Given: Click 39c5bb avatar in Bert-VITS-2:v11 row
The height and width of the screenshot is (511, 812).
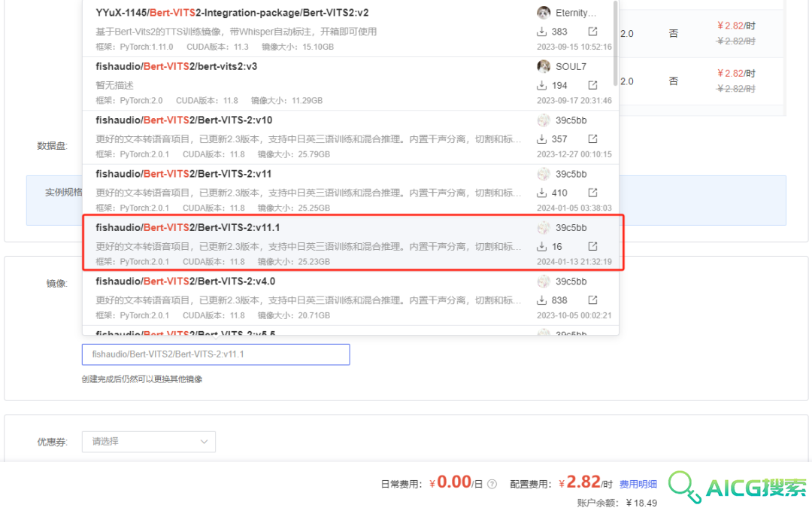Looking at the screenshot, I should [x=544, y=174].
